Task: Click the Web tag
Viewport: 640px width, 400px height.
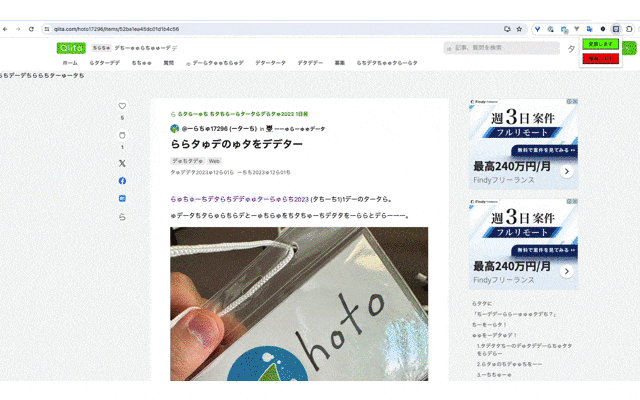Action: click(x=214, y=161)
